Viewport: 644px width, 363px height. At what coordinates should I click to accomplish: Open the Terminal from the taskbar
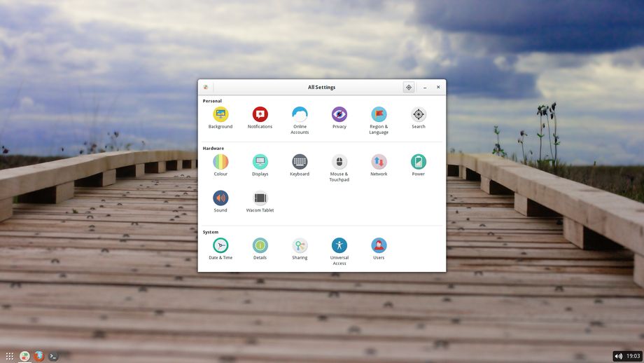(x=53, y=356)
